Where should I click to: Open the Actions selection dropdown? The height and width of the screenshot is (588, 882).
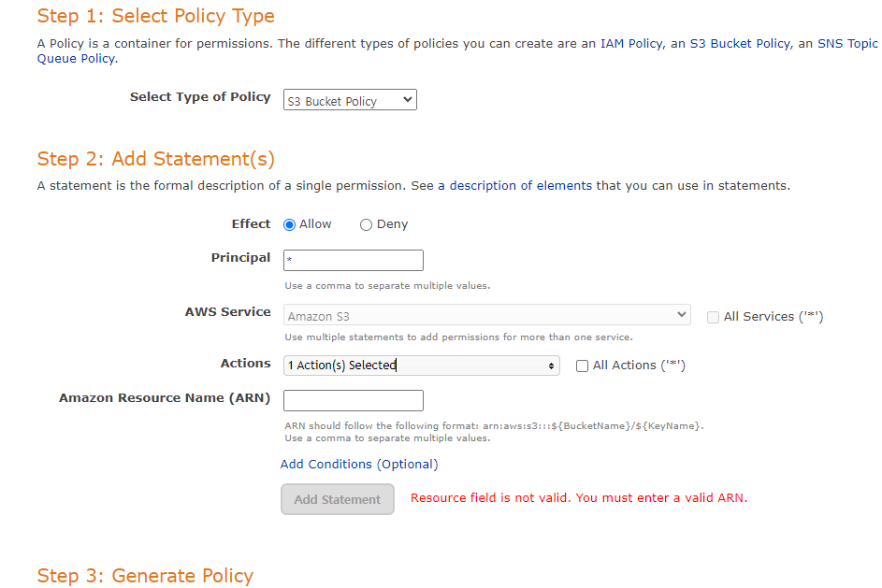point(421,366)
